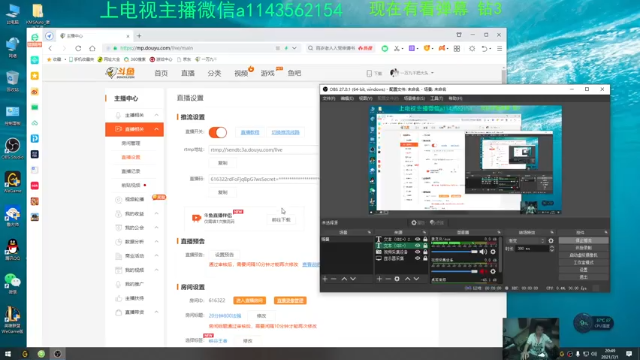Click the OBS icon in the taskbar

point(58,354)
